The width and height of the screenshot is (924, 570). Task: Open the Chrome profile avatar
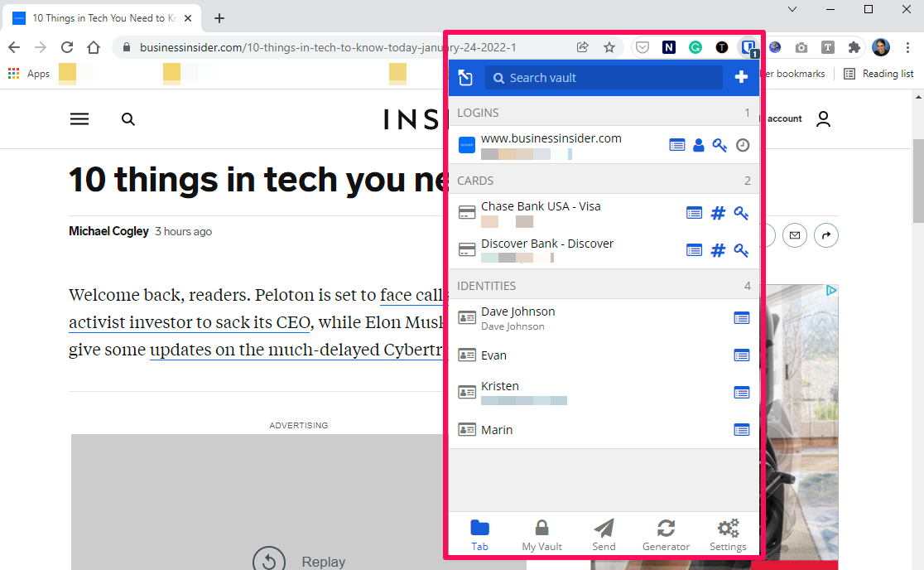[881, 47]
